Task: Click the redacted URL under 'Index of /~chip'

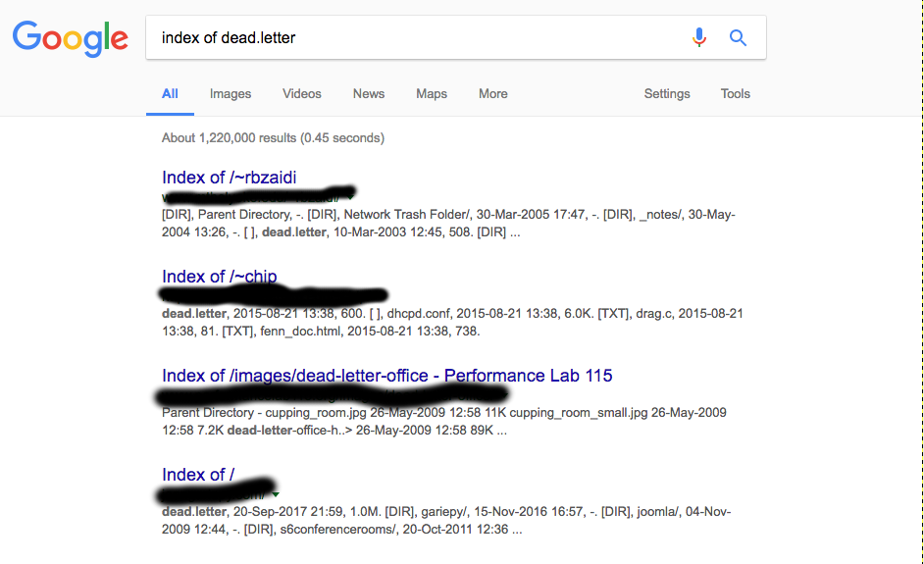Action: click(x=275, y=294)
